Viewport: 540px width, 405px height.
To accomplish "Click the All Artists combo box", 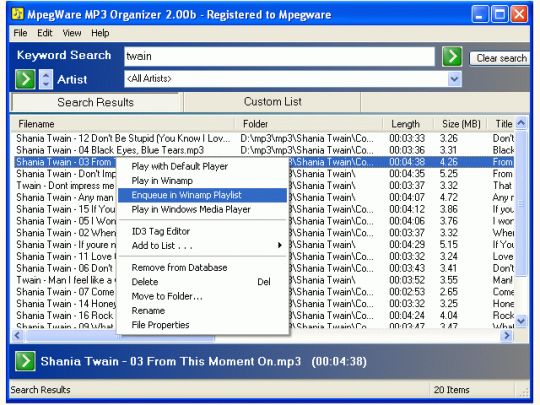I will [x=292, y=79].
